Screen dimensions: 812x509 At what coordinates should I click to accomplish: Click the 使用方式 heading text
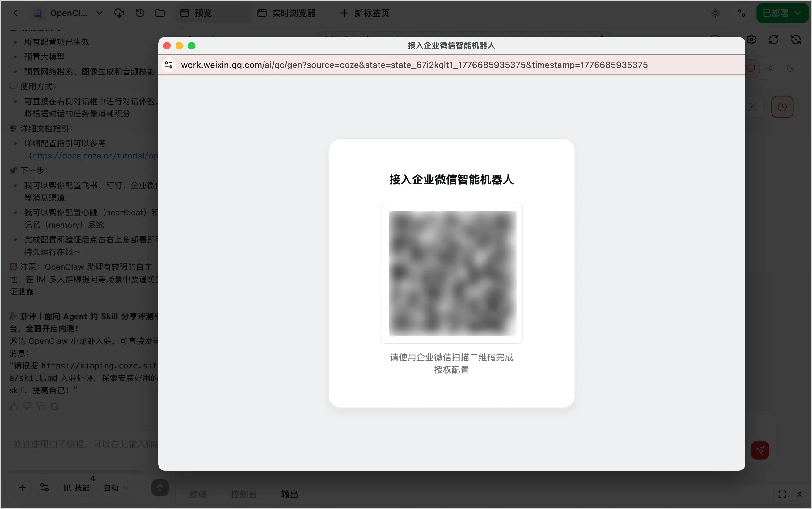click(x=38, y=86)
